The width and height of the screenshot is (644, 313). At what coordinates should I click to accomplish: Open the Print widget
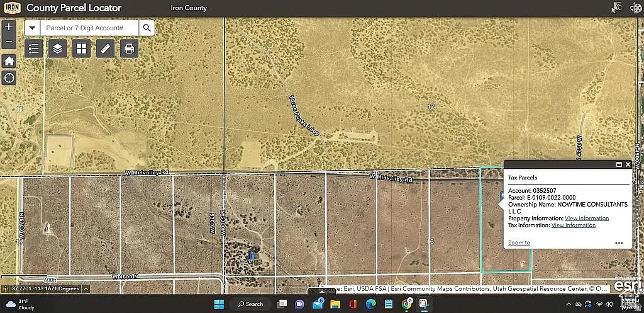tap(129, 48)
